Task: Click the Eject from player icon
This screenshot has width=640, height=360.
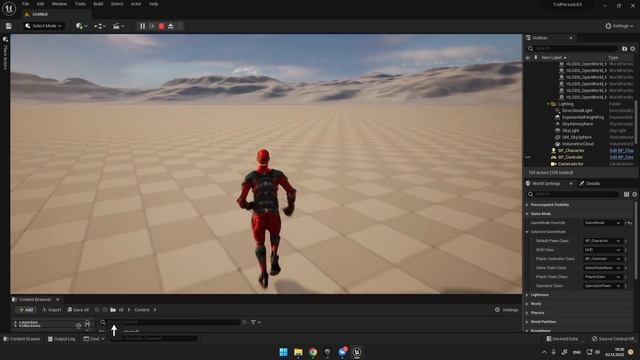Action: coord(171,26)
